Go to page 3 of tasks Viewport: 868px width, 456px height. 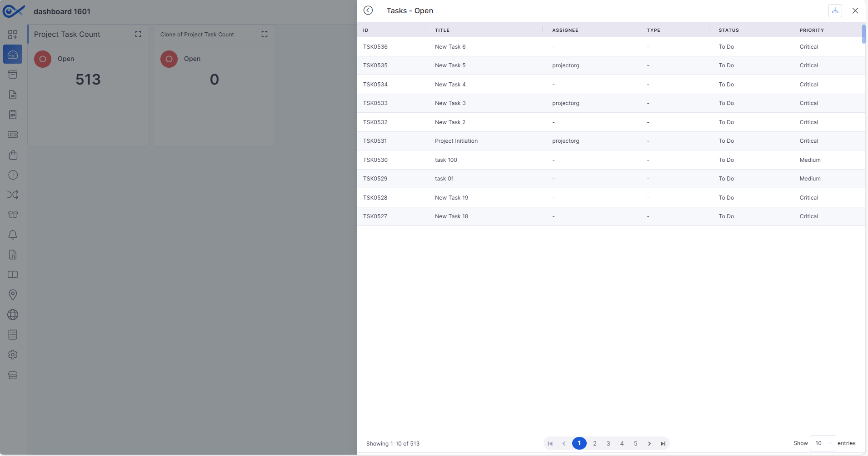coord(608,443)
